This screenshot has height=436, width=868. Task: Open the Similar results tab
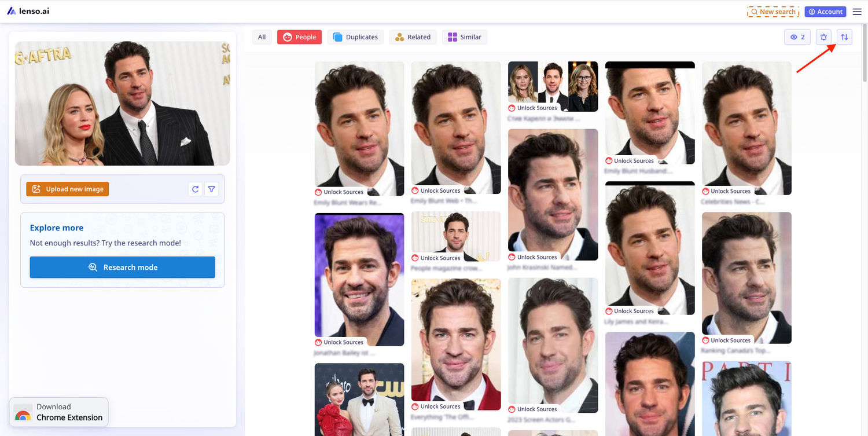(465, 37)
